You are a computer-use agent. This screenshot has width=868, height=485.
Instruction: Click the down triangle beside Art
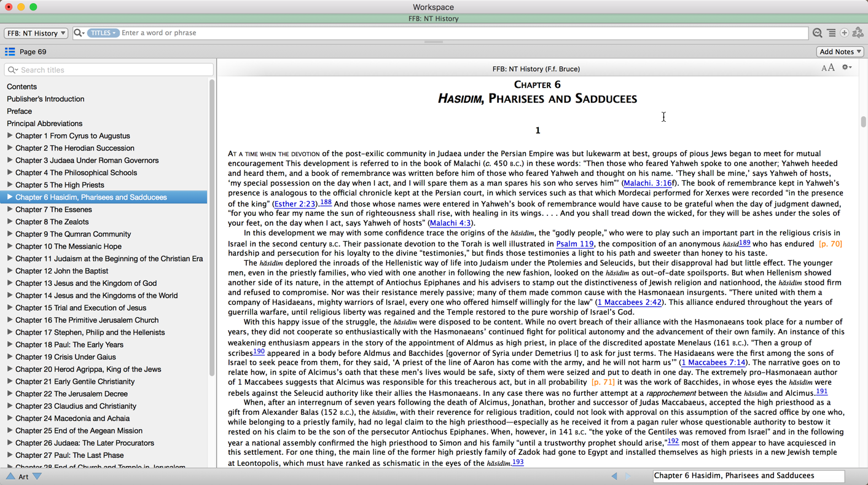(x=37, y=476)
